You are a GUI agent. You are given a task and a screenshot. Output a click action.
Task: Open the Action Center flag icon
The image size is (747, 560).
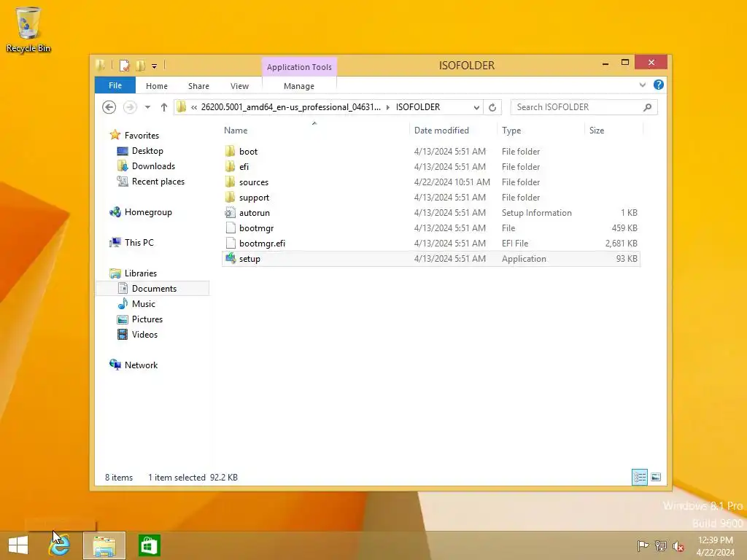tap(643, 545)
